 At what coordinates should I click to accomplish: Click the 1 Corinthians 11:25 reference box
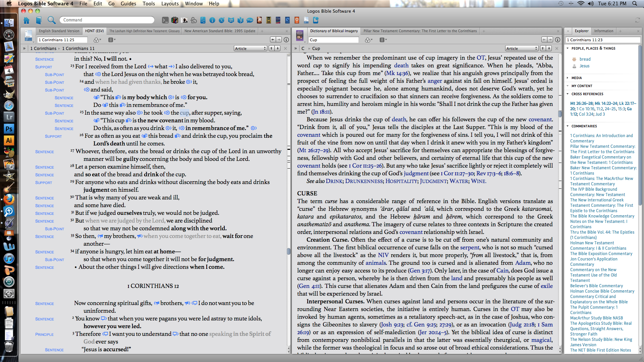62,40
